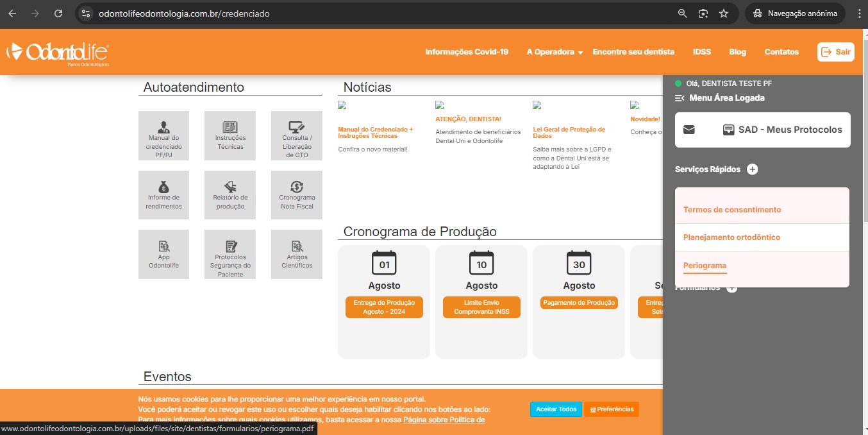This screenshot has width=868, height=435.
Task: Click Entrega de Produção Agosto - 2024
Action: point(384,307)
